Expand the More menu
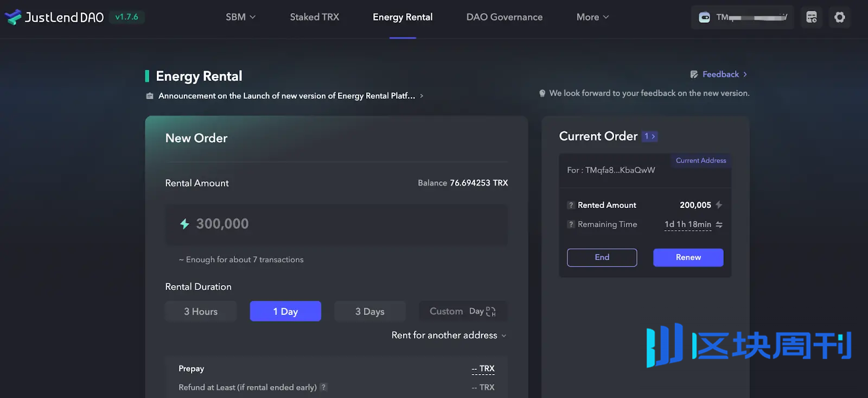Screen dimensions: 868x398 (x=592, y=17)
